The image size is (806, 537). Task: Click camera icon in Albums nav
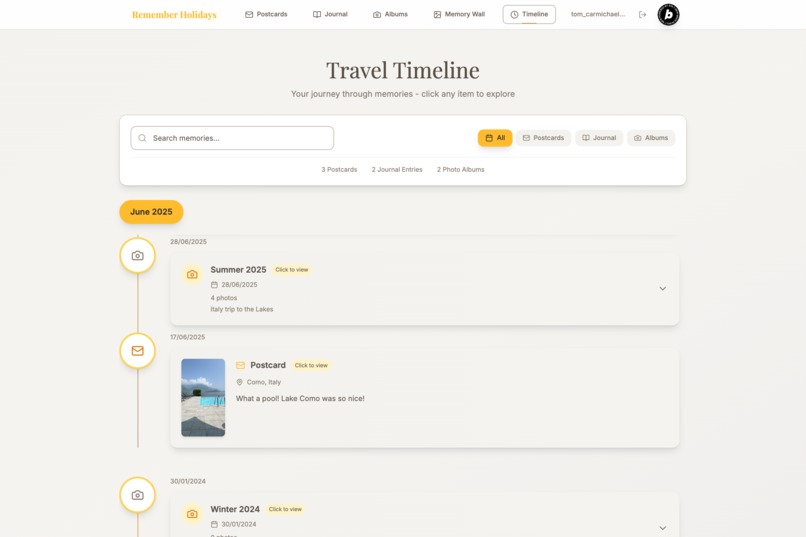(x=377, y=14)
